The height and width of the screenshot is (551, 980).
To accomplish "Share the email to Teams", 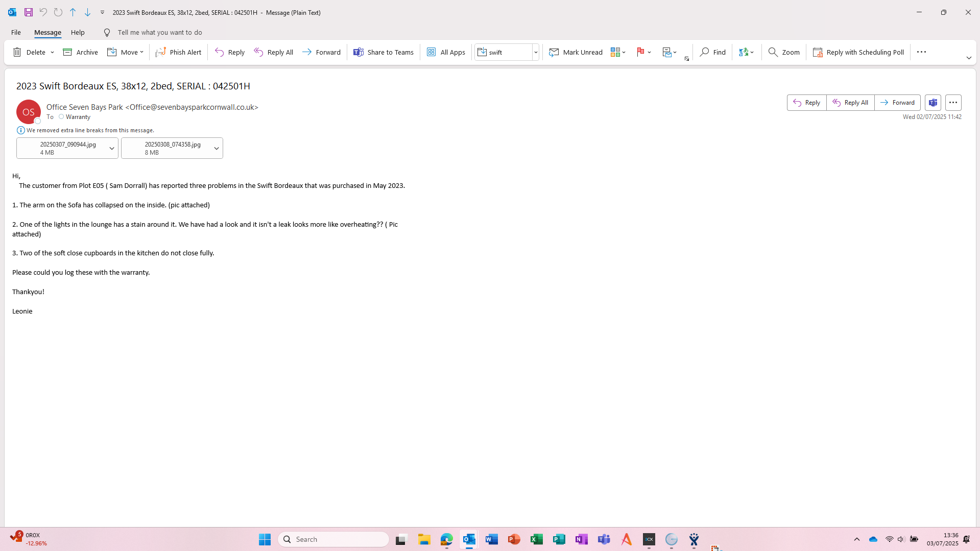I will tap(384, 52).
